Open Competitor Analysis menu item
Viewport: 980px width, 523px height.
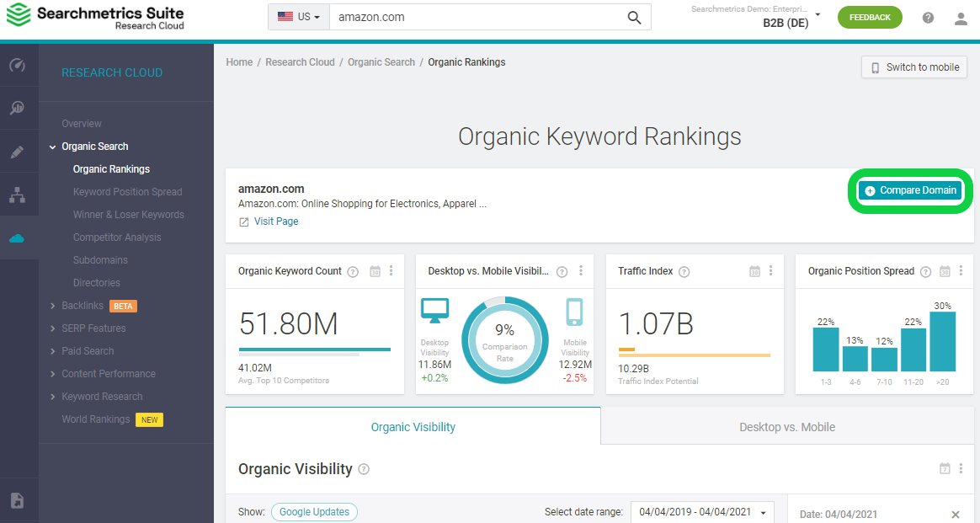[117, 237]
